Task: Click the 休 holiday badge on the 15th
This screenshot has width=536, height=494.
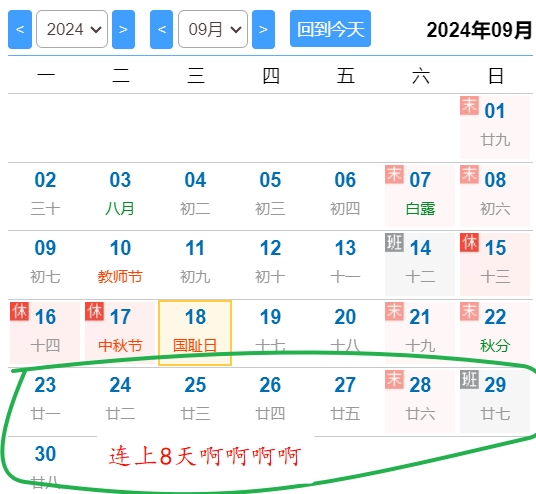Action: (469, 243)
